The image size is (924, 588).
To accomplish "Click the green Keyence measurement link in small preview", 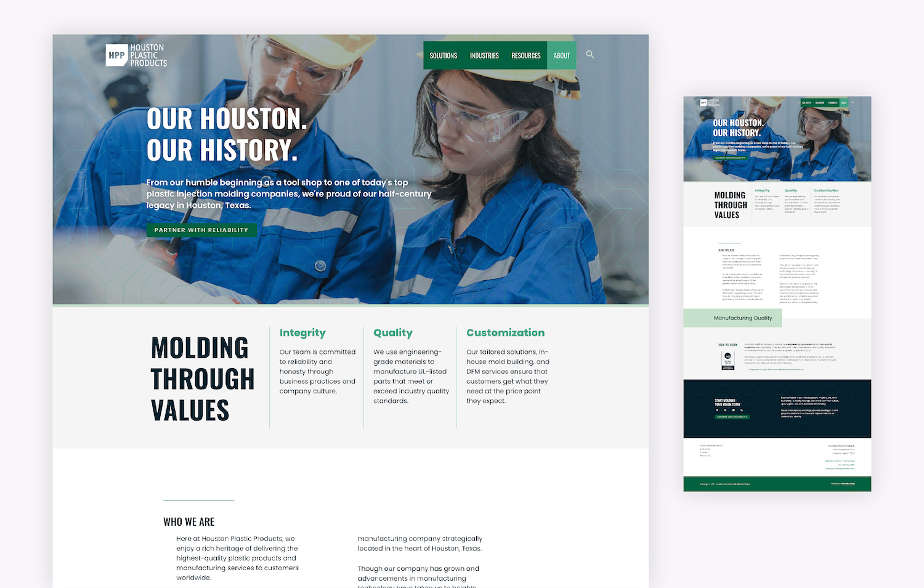I will [777, 369].
